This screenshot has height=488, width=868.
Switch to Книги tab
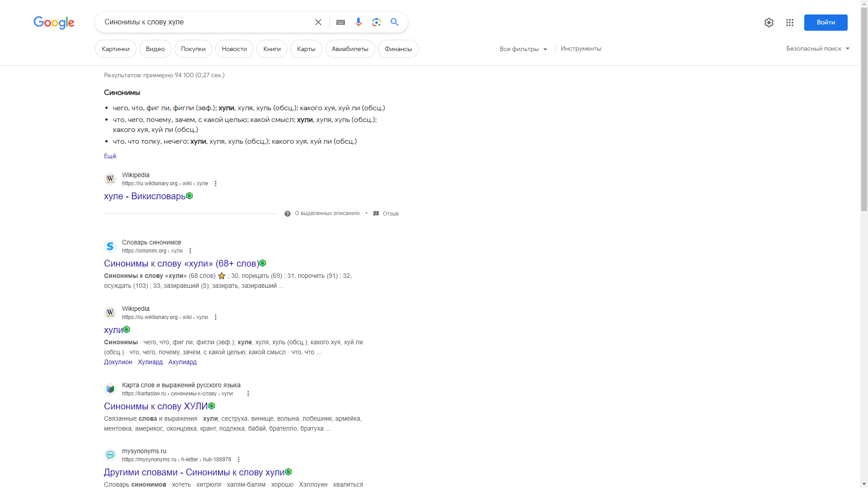click(x=272, y=49)
